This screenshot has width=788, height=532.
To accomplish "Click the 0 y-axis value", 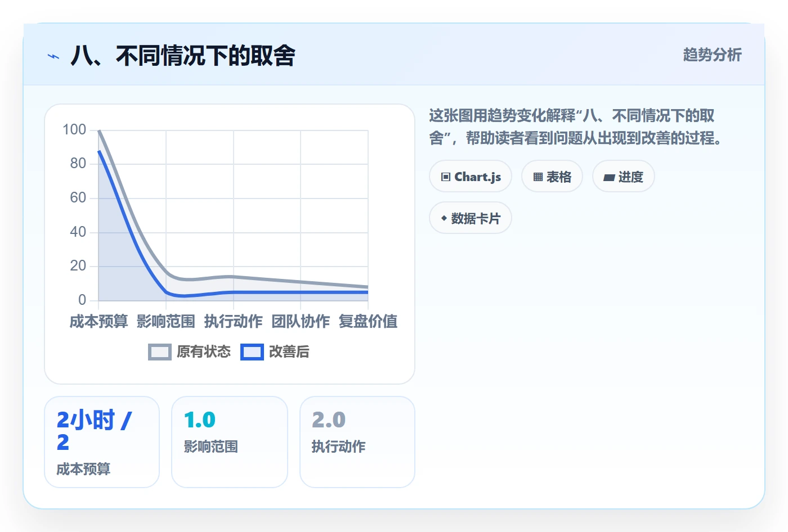I will pyautogui.click(x=82, y=300).
